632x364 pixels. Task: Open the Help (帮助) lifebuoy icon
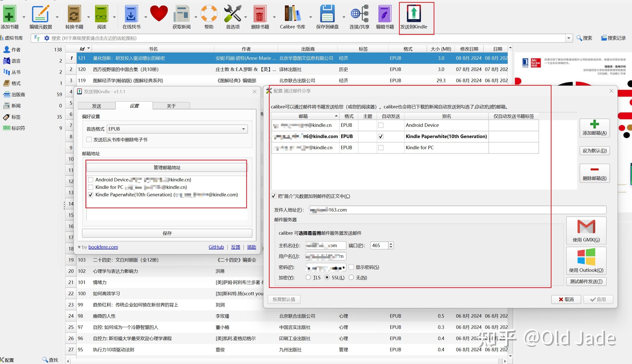point(209,13)
